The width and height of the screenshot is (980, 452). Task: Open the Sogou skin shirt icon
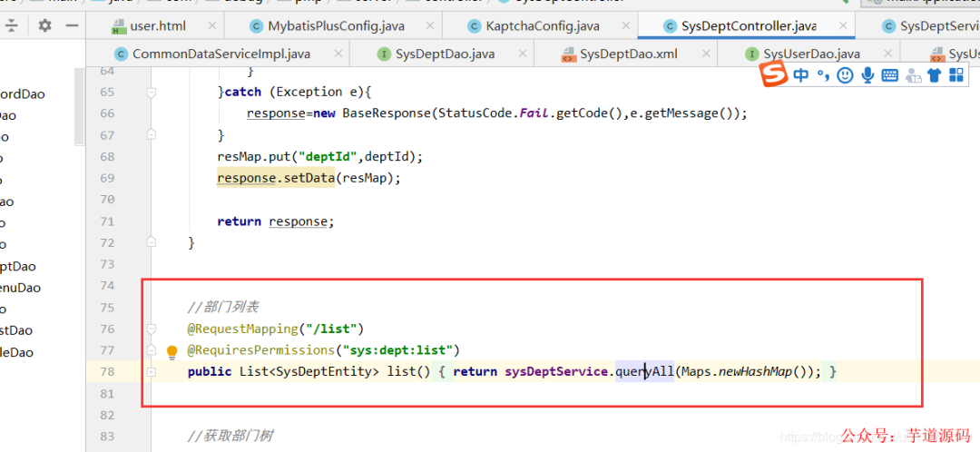[x=935, y=75]
